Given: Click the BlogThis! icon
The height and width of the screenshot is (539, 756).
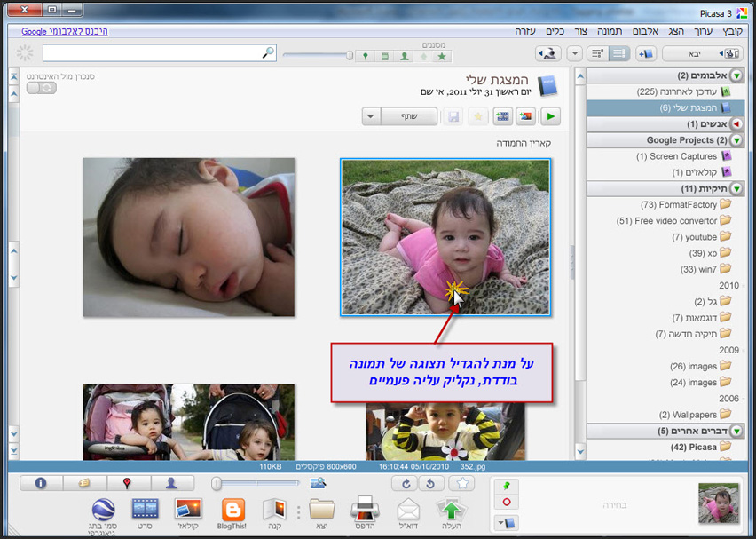Looking at the screenshot, I should [232, 513].
